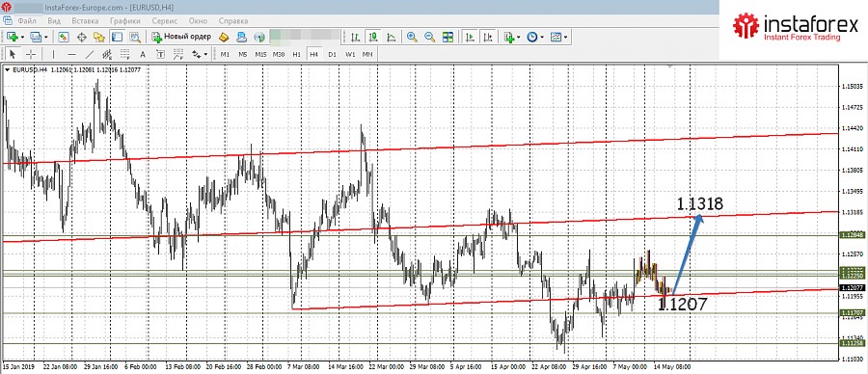Viewport: 868px width, 374px height.
Task: Open the tile windows grid icon
Action: 448,37
